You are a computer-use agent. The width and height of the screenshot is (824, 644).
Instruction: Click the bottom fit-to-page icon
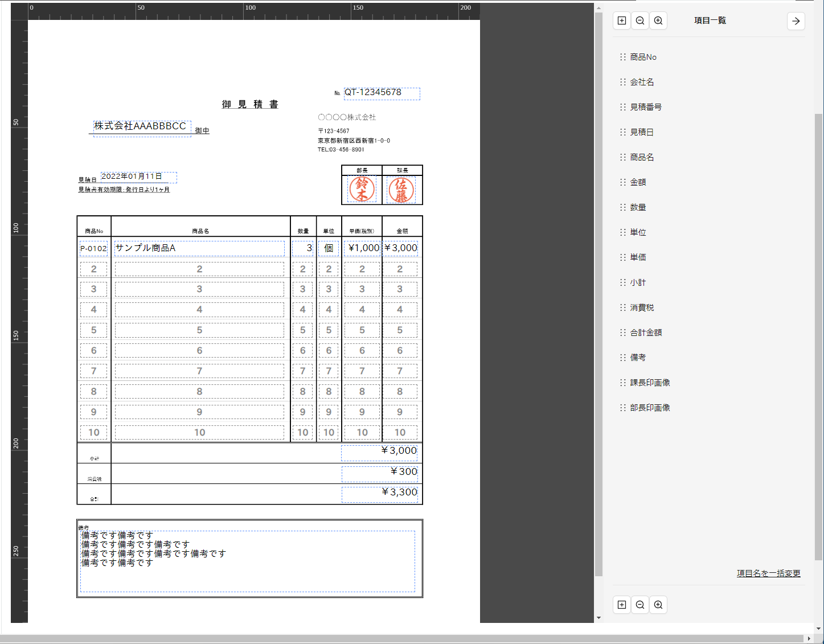point(622,605)
